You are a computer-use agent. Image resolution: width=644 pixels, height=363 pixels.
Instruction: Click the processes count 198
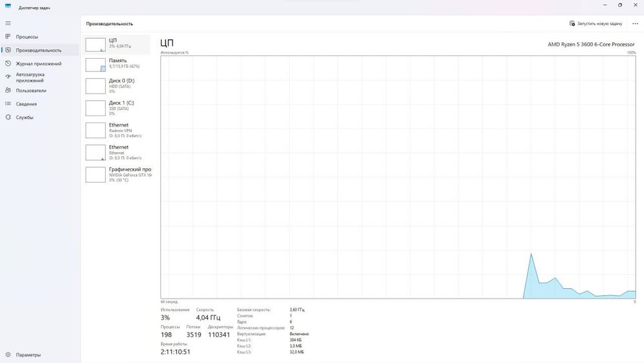pos(166,335)
